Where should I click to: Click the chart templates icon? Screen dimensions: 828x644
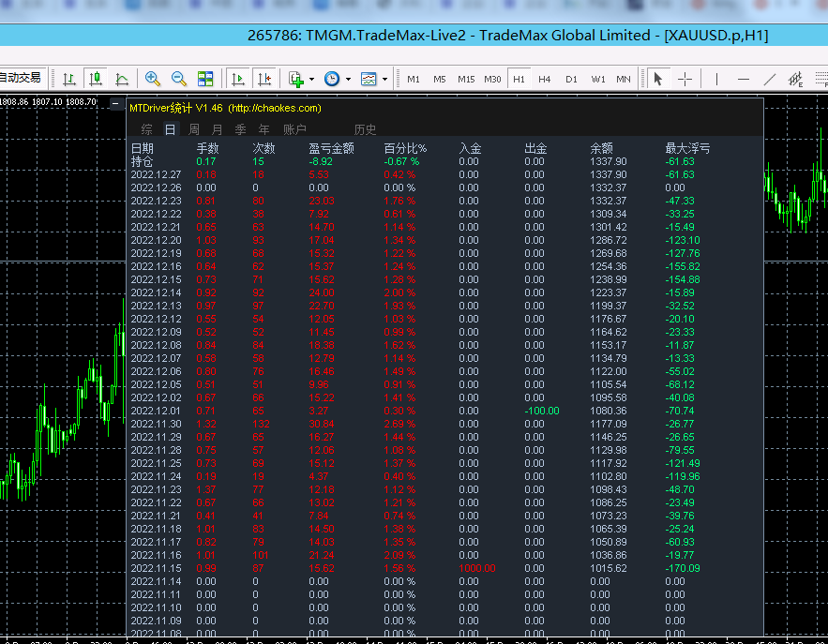coord(369,79)
